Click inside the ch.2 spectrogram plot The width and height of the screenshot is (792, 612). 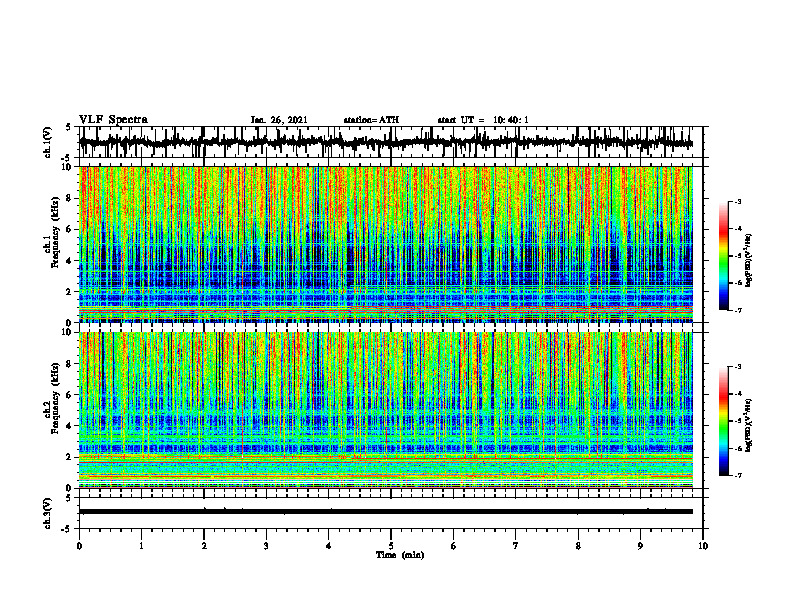coord(386,410)
